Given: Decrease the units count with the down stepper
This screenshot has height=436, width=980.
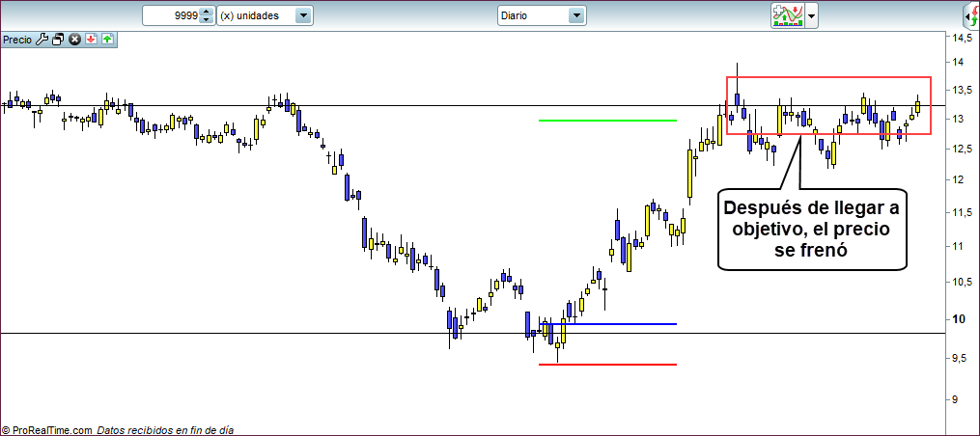Looking at the screenshot, I should [205, 20].
